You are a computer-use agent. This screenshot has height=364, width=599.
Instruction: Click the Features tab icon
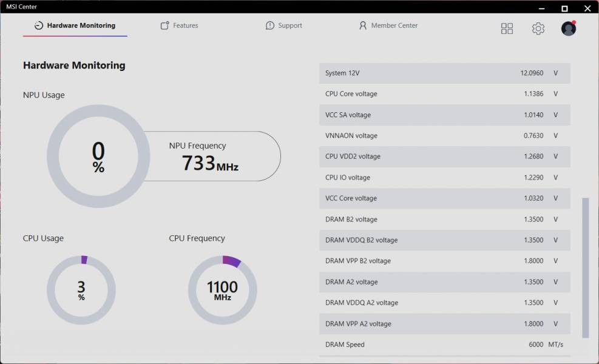(x=164, y=25)
